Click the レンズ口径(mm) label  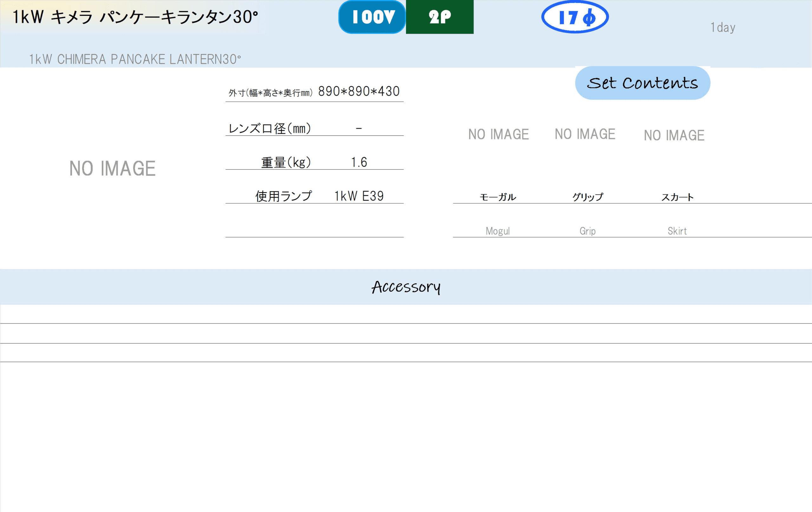point(269,129)
